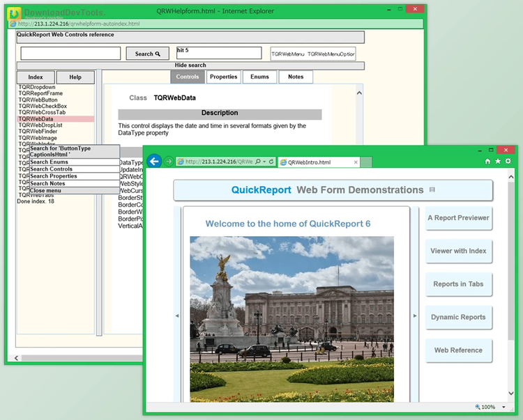Click the scroll up arrow in description panel
This screenshot has width=523, height=420.
(x=359, y=93)
